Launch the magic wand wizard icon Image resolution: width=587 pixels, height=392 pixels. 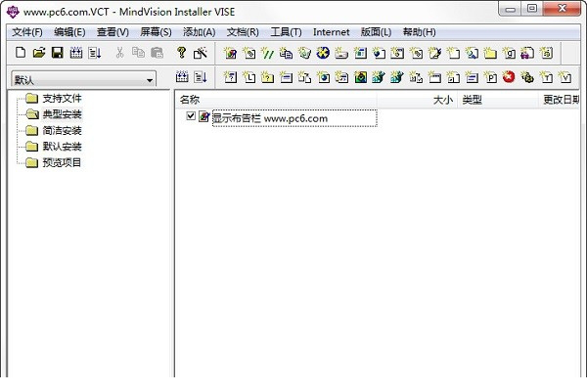[x=200, y=53]
